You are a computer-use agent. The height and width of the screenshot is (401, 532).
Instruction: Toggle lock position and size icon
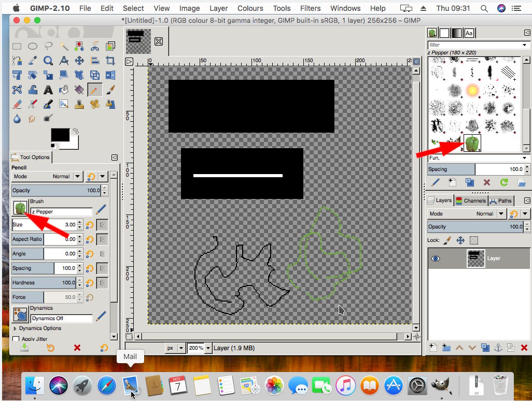coord(460,240)
